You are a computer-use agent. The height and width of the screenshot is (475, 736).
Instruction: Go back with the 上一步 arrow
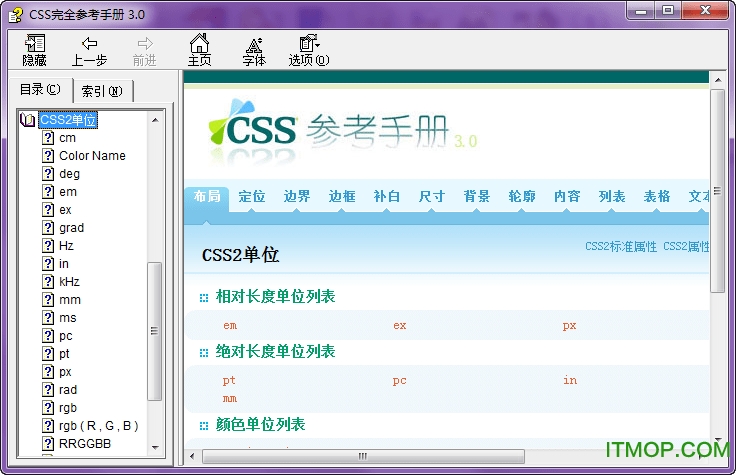pyautogui.click(x=89, y=51)
